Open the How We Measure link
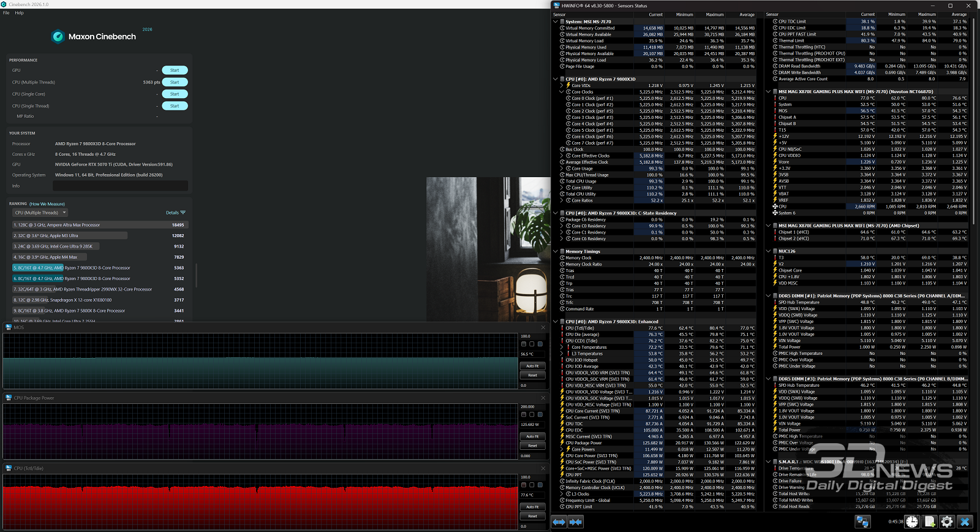The image size is (980, 532). click(x=47, y=204)
